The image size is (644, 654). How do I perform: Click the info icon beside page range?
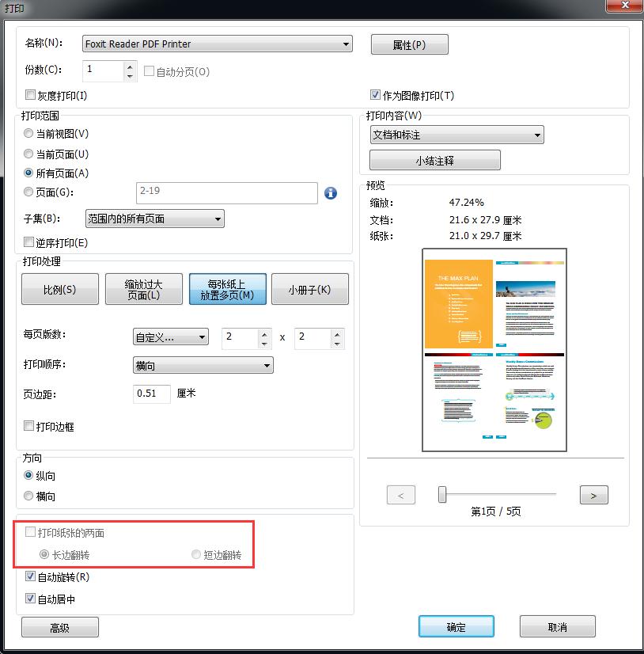tap(331, 192)
